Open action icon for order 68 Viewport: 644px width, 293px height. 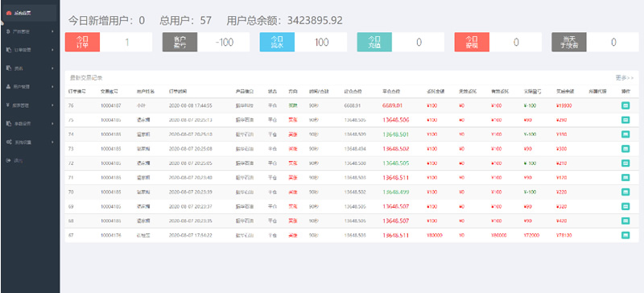[625, 221]
